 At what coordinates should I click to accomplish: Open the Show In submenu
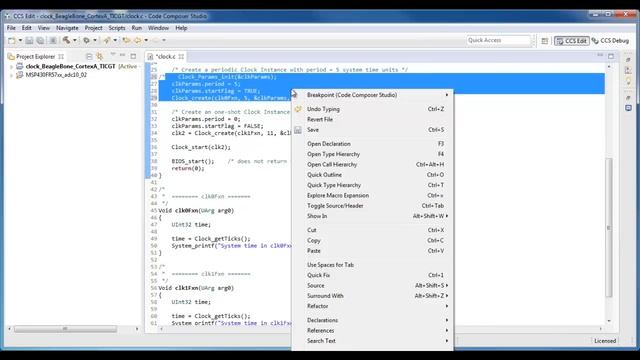click(x=372, y=216)
